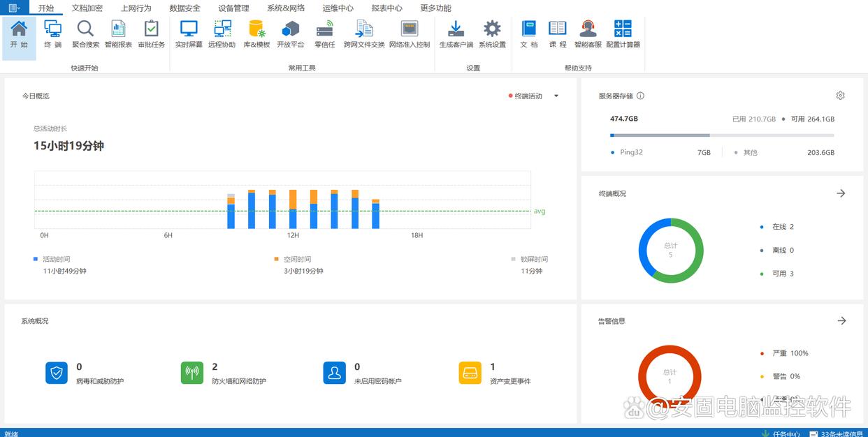
Task: Open 智能报表 smart report tool
Action: tap(118, 34)
